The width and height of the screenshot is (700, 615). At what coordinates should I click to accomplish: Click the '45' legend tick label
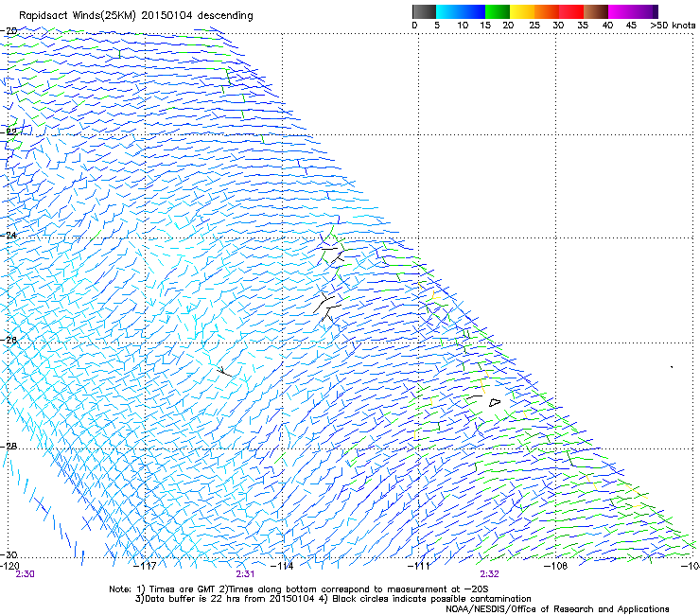(x=631, y=26)
